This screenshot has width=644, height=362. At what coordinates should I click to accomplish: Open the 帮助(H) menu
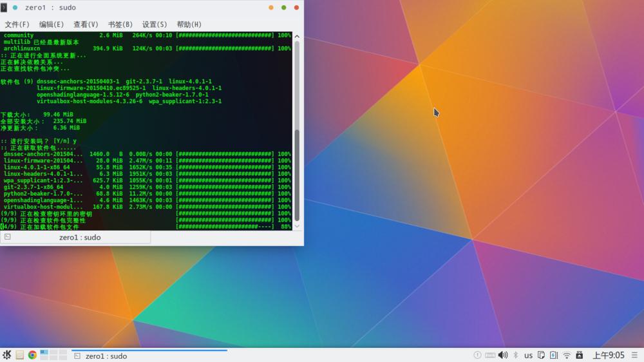pos(189,24)
